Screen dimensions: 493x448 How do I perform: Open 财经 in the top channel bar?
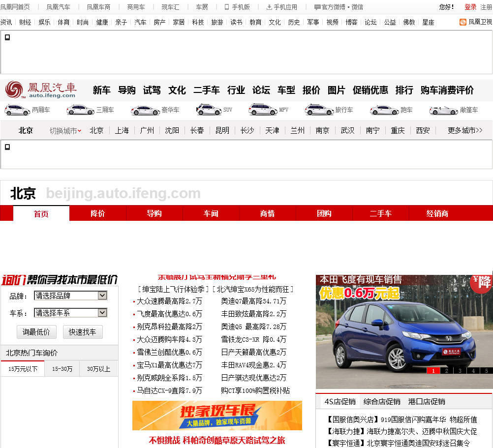coord(25,22)
